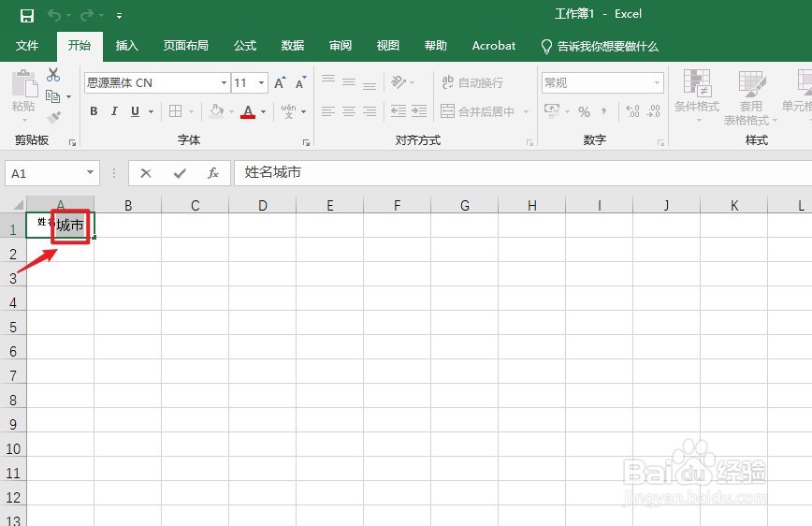Click the 自动换行 wrap text button
Screen dimensions: 812x526
472,82
